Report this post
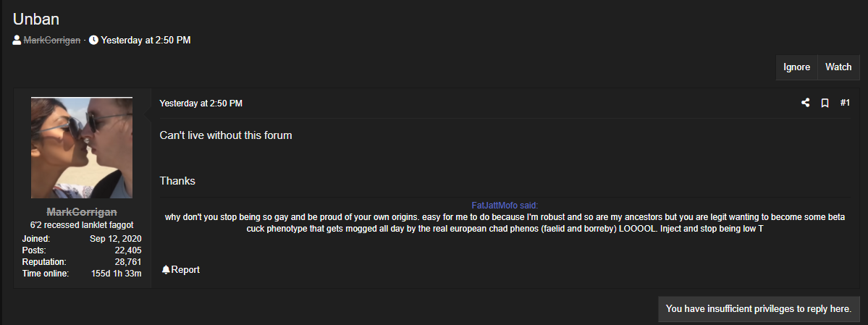The width and height of the screenshot is (868, 325). (180, 270)
